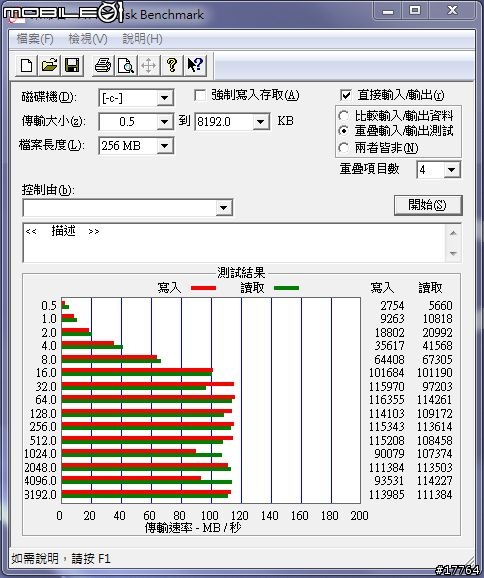Enable 強制寫入存取 checkbox
484x578 pixels.
click(200, 95)
